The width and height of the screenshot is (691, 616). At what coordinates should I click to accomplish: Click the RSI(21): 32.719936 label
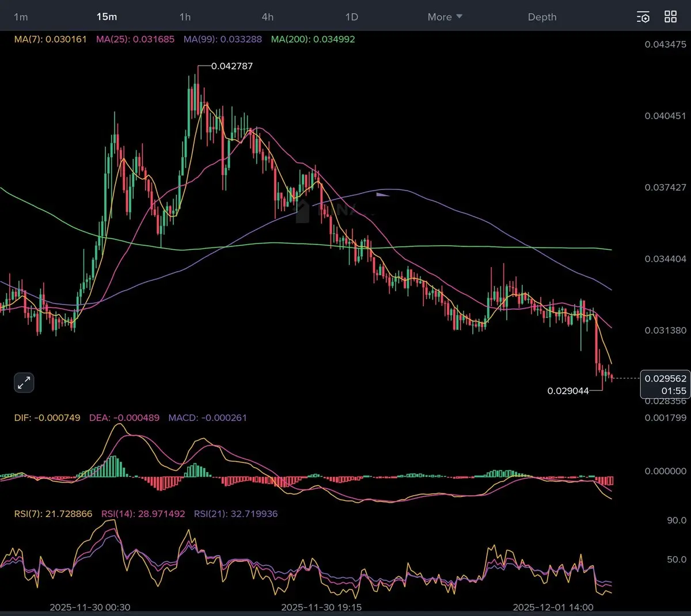pos(236,514)
